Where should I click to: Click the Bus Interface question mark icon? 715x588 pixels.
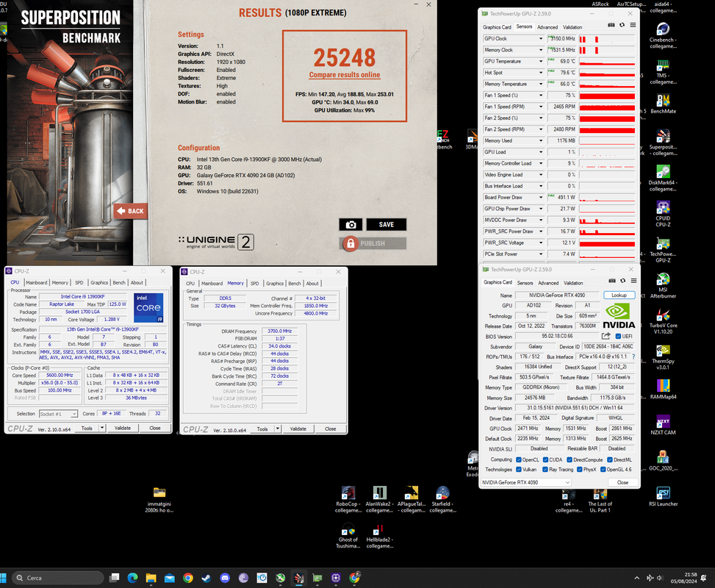tap(633, 356)
